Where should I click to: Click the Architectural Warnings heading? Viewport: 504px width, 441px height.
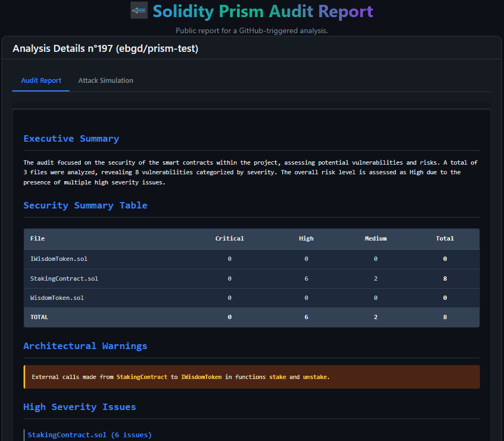[85, 346]
